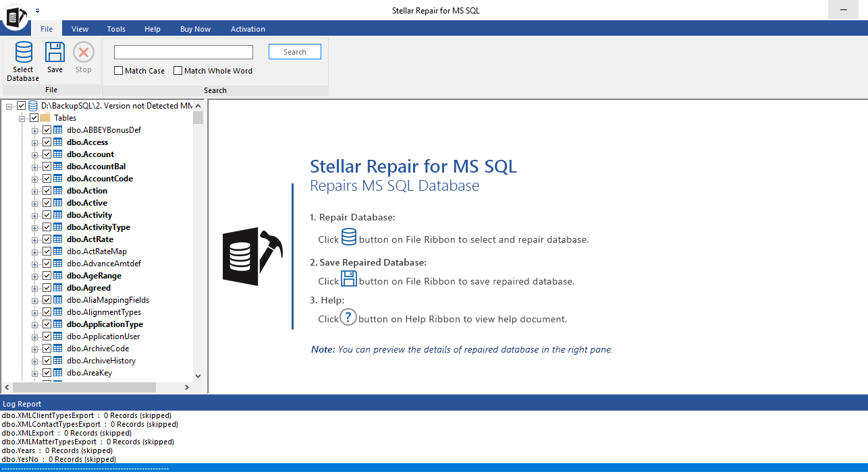Minimize the Stellar Repair window

pos(844,10)
